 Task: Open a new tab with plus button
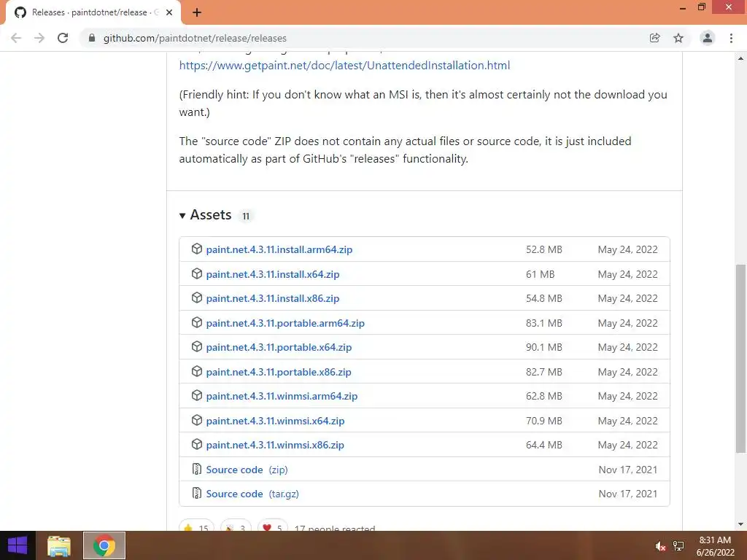[x=197, y=12]
